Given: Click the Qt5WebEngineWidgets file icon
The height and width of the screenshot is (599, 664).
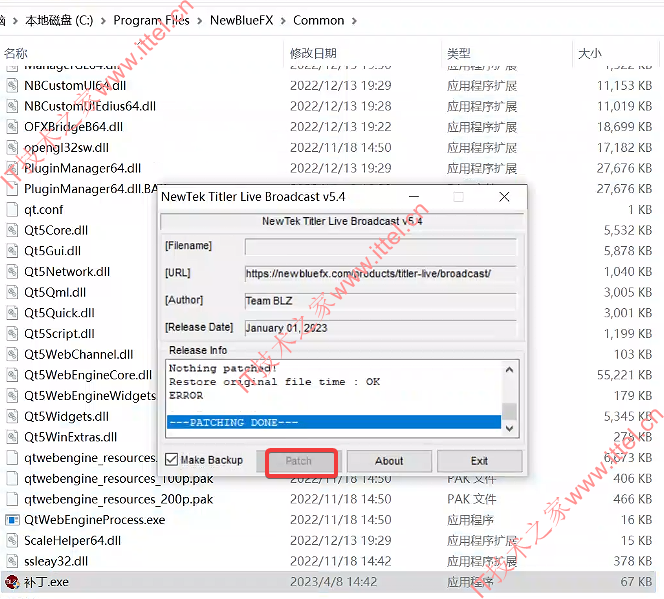Looking at the screenshot, I should point(12,396).
